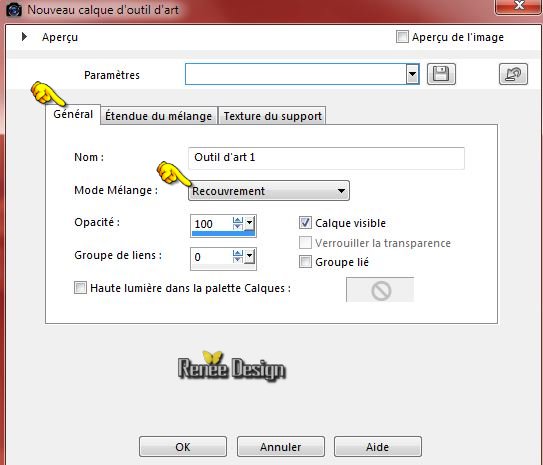The width and height of the screenshot is (543, 465).
Task: Click the highlight color disabled swatch
Action: pyautogui.click(x=380, y=290)
